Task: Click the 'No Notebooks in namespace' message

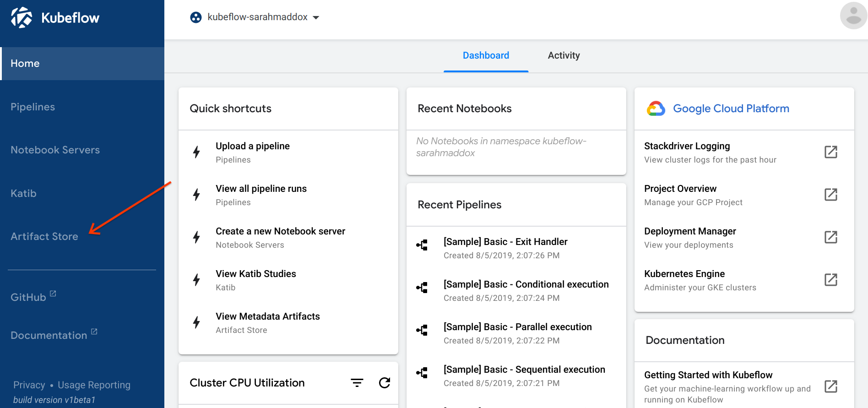Action: [501, 147]
